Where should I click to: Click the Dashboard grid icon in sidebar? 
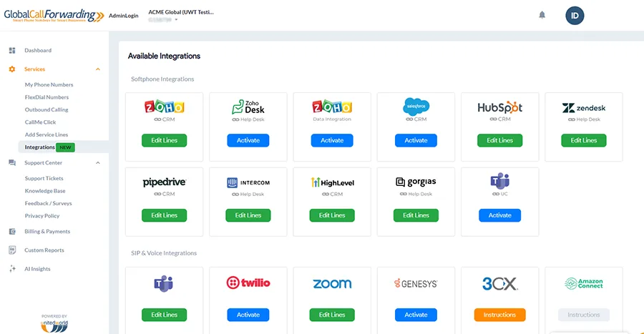(12, 51)
